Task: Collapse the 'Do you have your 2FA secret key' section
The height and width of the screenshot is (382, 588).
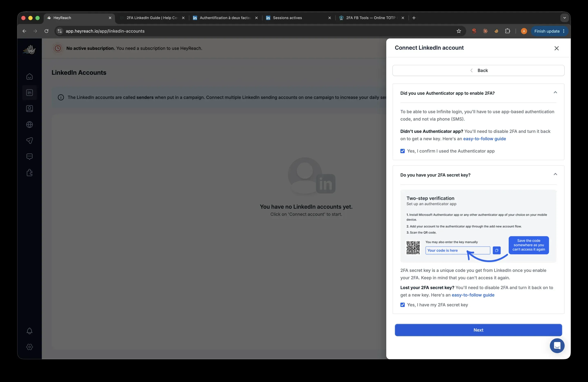Action: 555,174
